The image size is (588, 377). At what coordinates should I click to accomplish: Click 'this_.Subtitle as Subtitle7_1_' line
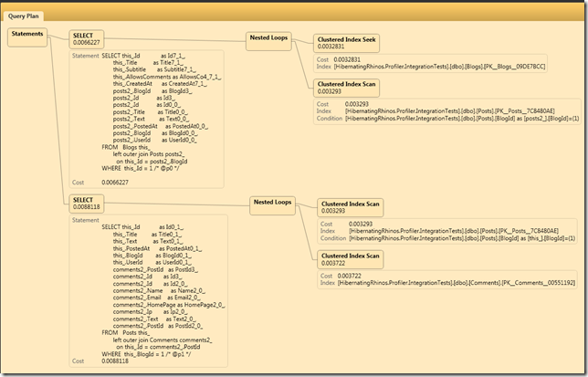click(x=154, y=69)
